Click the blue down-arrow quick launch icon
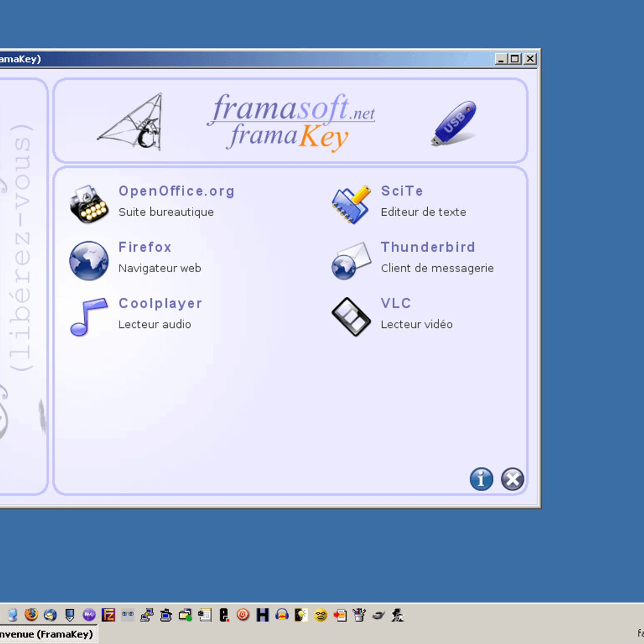The height and width of the screenshot is (644, 644). 70,614
